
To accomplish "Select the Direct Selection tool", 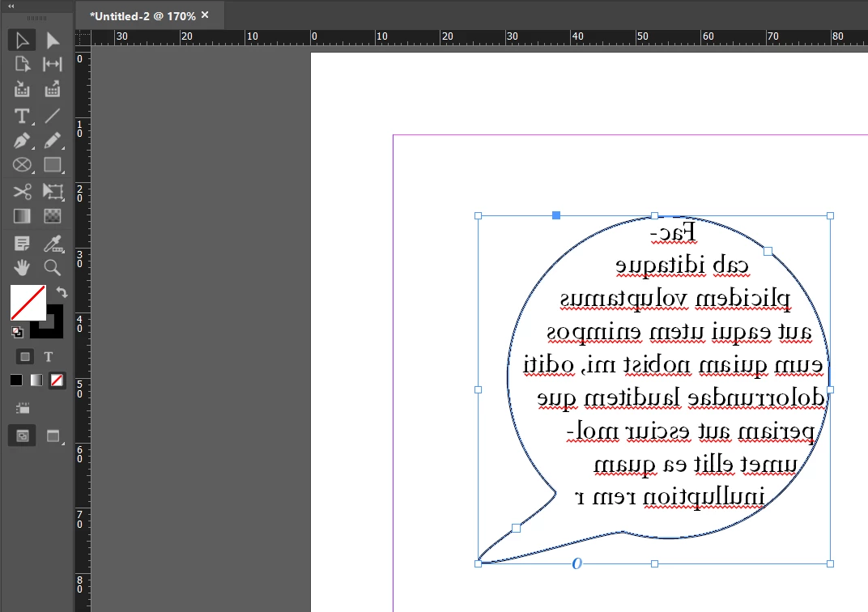I will pyautogui.click(x=53, y=40).
